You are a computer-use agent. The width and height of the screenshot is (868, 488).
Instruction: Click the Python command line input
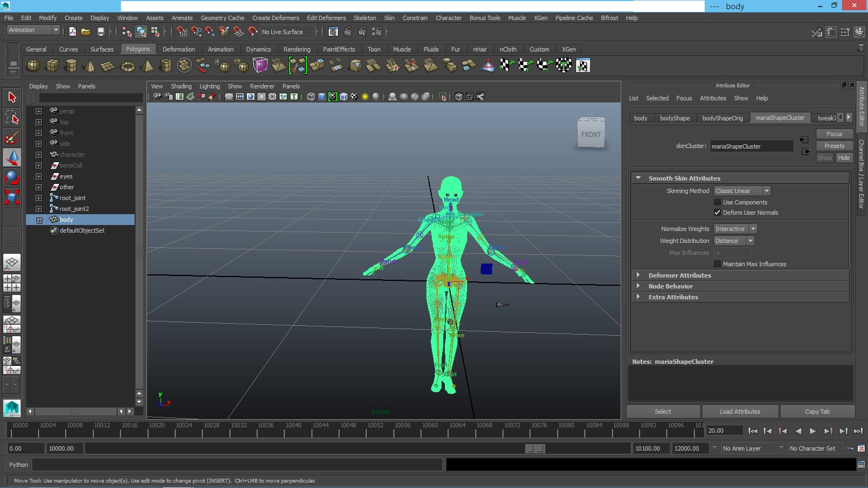point(237,465)
